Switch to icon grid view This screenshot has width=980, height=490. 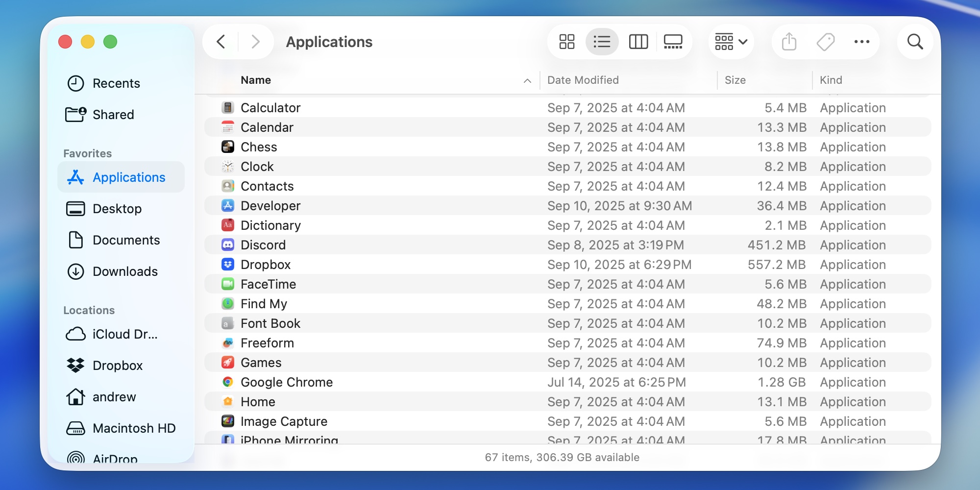[x=566, y=42]
